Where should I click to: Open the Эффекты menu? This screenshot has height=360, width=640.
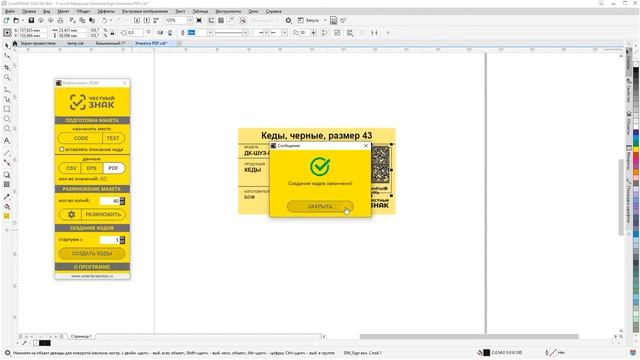click(x=106, y=11)
